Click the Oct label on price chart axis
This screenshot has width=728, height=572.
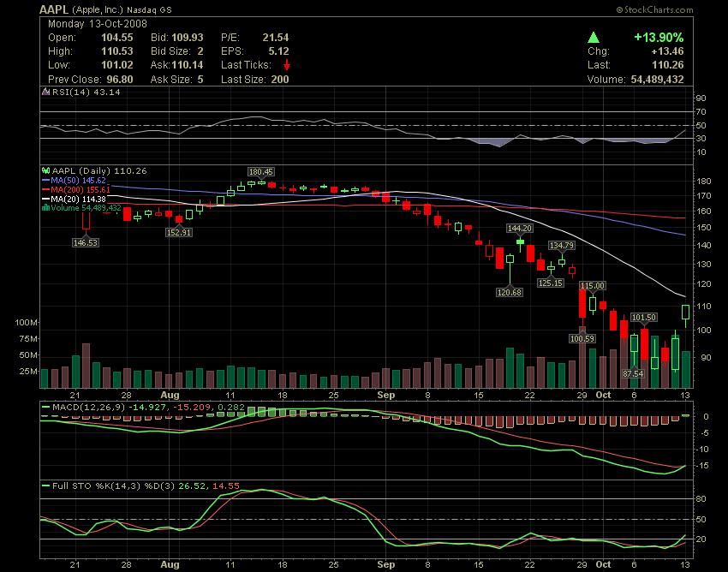pyautogui.click(x=603, y=395)
